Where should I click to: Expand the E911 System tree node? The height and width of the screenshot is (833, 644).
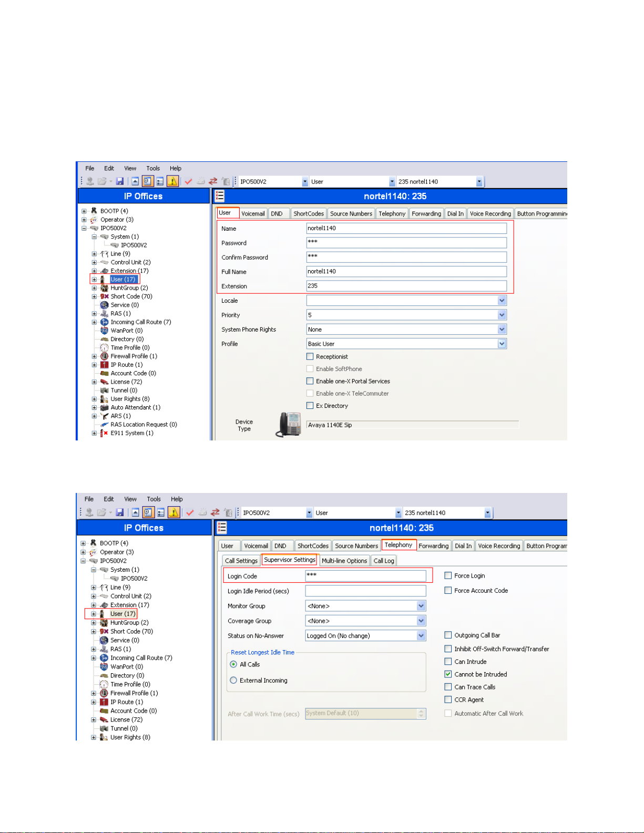[x=94, y=433]
